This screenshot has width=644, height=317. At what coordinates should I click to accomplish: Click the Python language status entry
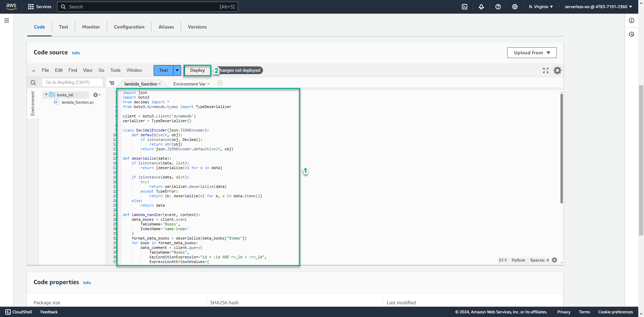518,260
